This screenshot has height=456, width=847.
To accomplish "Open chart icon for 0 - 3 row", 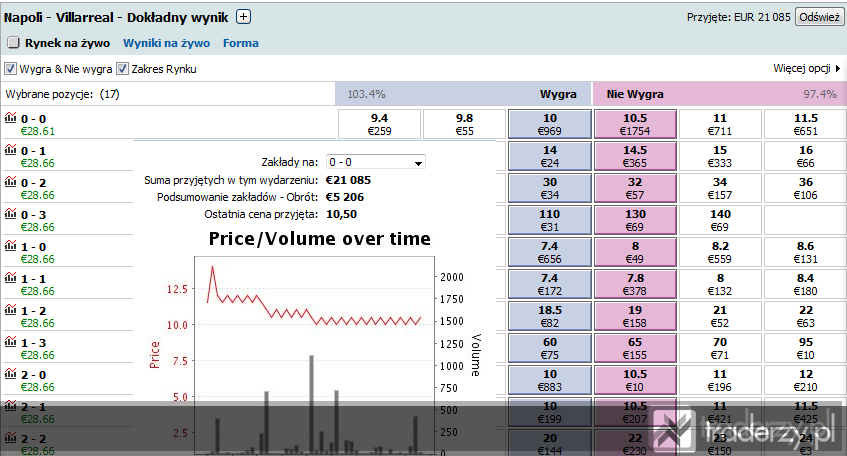I will click(10, 213).
